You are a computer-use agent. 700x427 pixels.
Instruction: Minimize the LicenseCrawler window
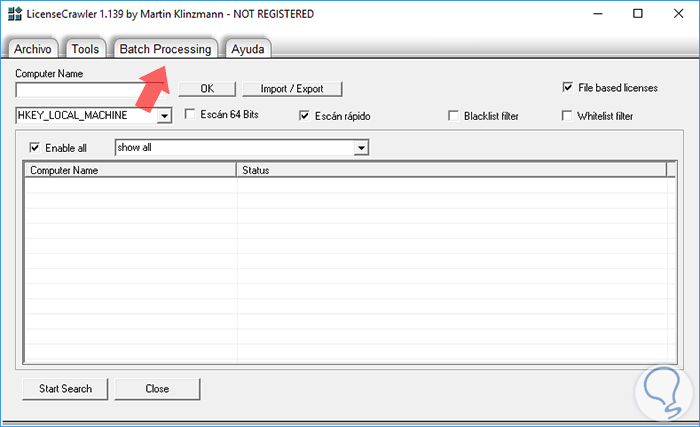(x=598, y=14)
